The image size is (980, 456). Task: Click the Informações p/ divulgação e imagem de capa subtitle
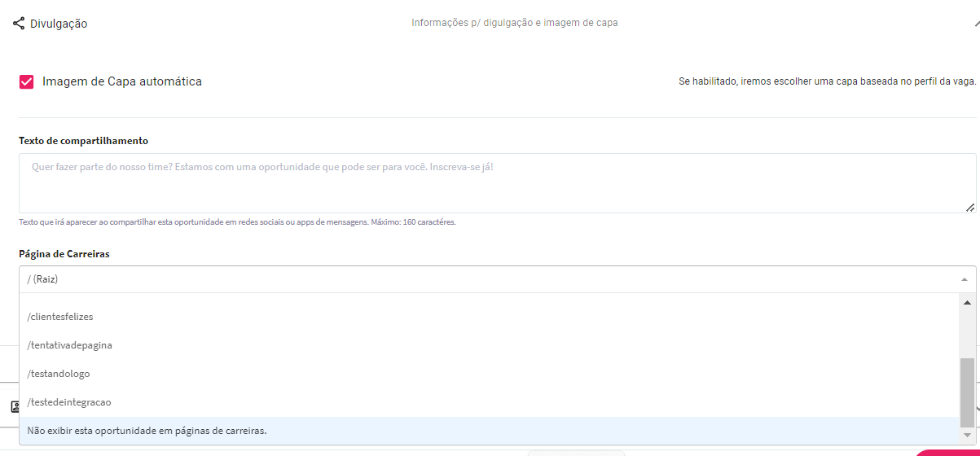coord(515,23)
